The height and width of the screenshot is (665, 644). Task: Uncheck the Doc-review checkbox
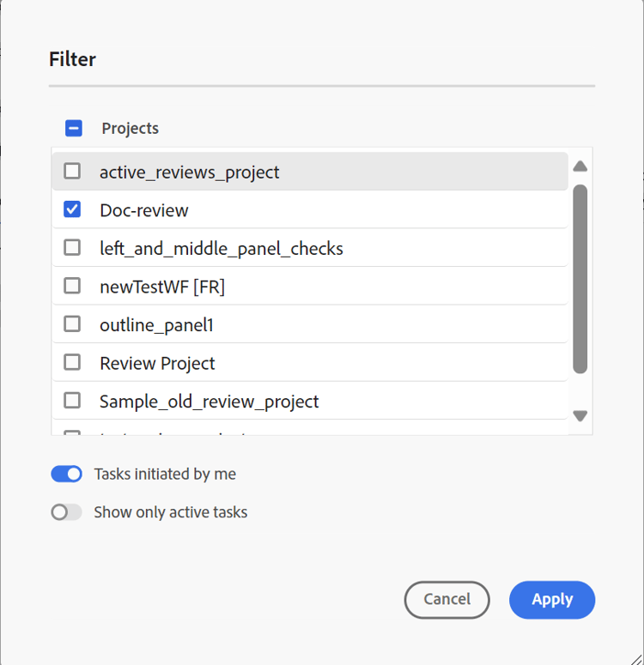click(72, 209)
